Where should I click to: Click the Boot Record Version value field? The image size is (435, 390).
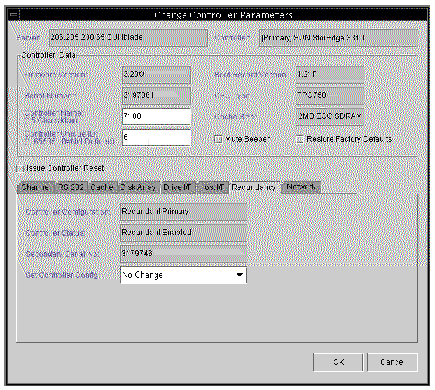330,75
